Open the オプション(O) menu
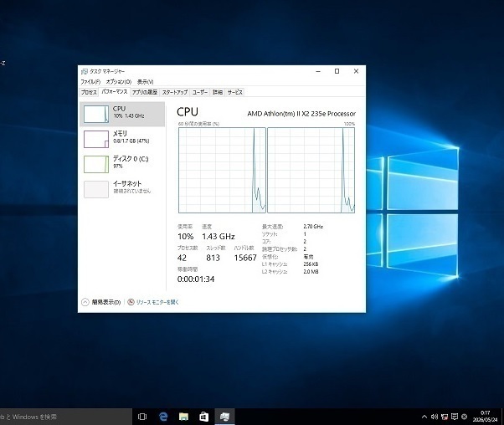The height and width of the screenshot is (425, 504). tap(119, 82)
